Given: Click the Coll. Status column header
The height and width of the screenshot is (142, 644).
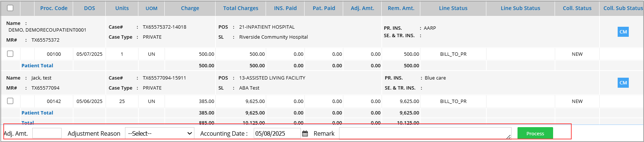Looking at the screenshot, I should pos(577,8).
